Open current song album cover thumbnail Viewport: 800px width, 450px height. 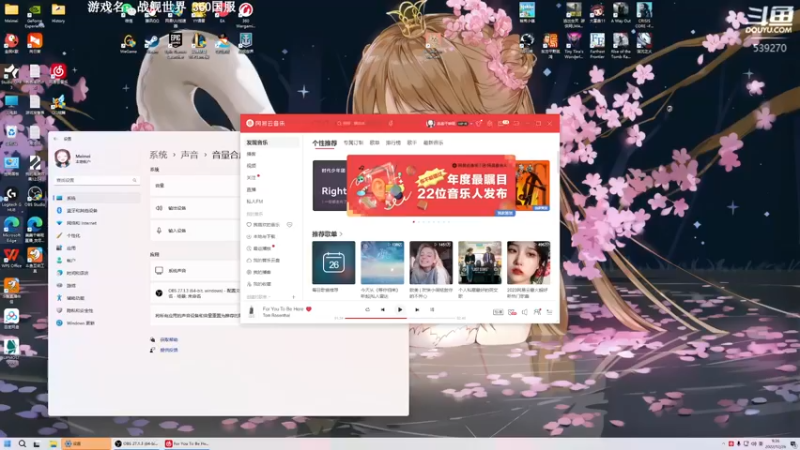251,311
